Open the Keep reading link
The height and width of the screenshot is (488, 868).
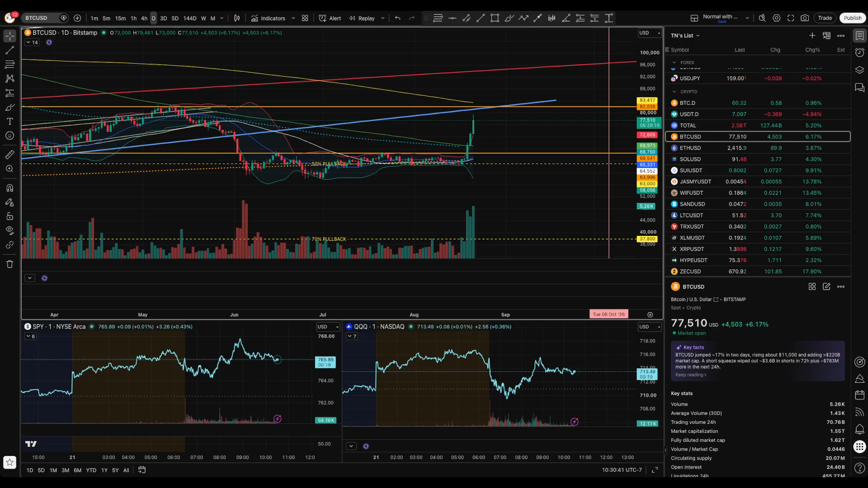click(x=690, y=375)
